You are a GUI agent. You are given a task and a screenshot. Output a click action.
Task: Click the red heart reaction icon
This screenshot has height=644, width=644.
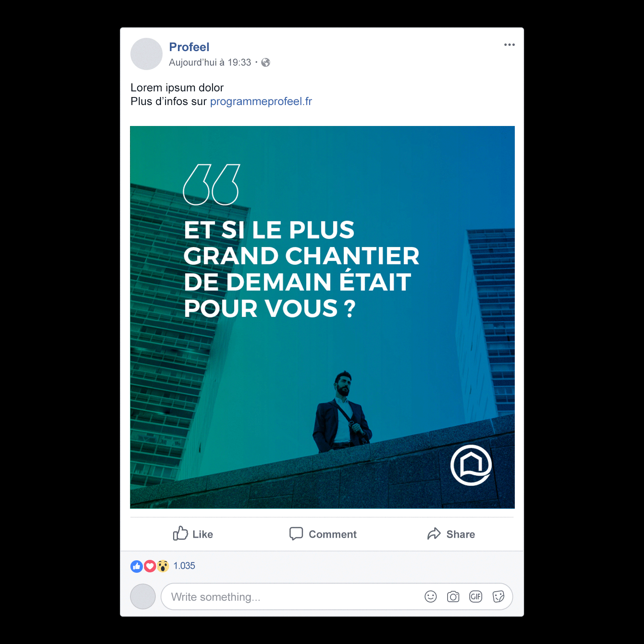(x=150, y=566)
